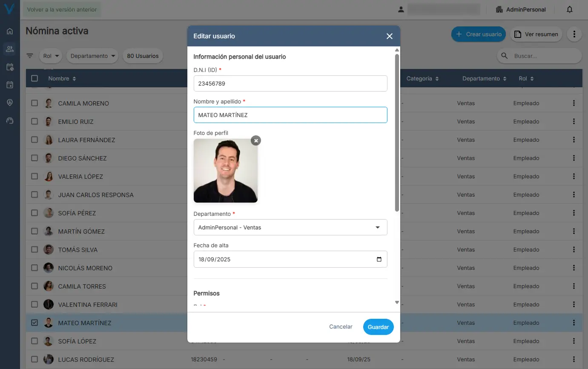Click the profile photo thumbnail in dialog
Screen dimensions: 588x369
coord(226,171)
